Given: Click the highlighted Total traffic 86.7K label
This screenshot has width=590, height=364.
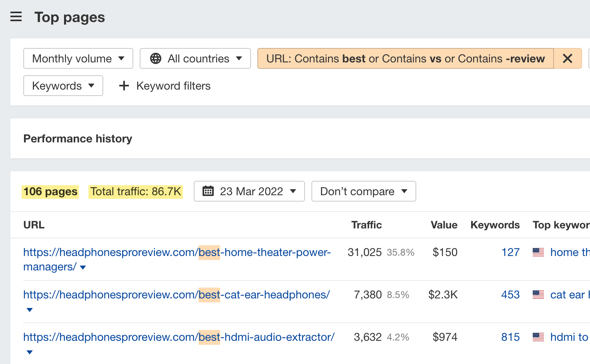Looking at the screenshot, I should pyautogui.click(x=136, y=191).
